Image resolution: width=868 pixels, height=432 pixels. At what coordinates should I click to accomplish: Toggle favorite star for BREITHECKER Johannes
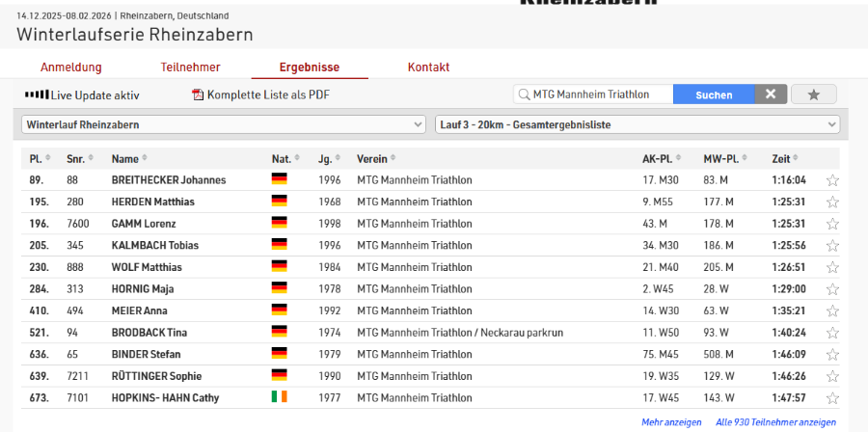coord(832,180)
